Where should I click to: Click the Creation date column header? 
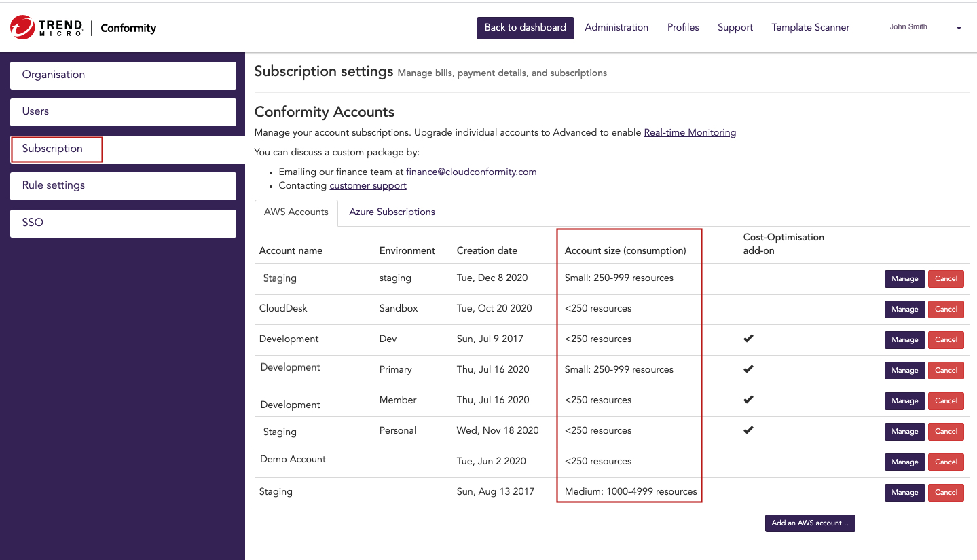click(x=487, y=251)
